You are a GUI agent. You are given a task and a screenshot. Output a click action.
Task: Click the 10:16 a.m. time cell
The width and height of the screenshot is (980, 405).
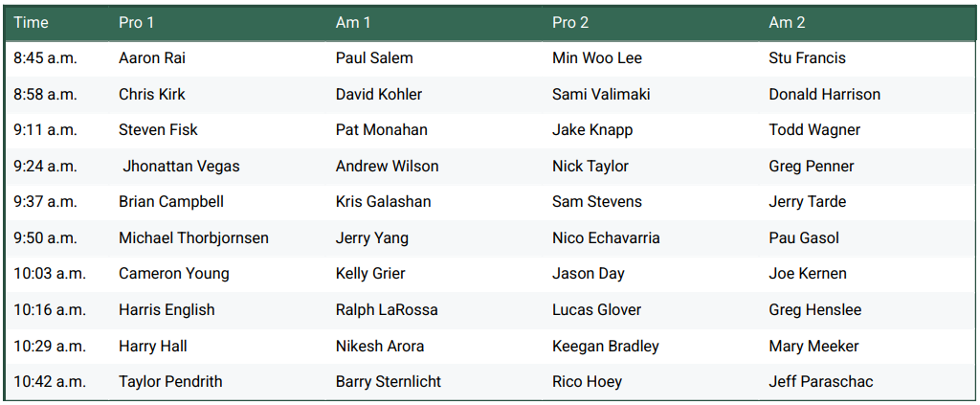[49, 309]
